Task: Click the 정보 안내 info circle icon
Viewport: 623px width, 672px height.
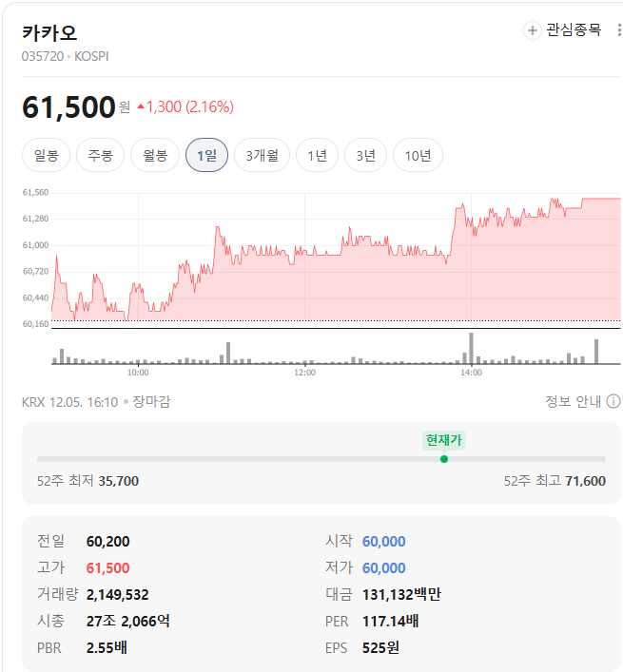Action: point(613,401)
